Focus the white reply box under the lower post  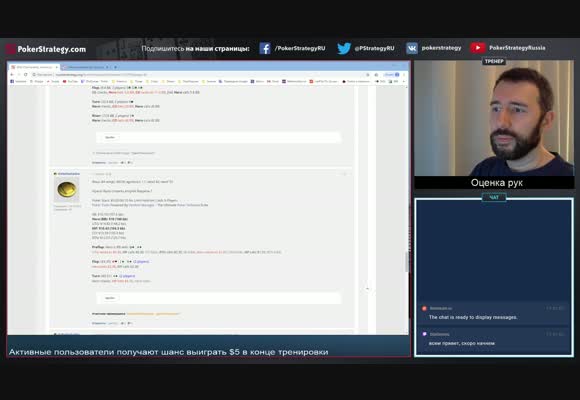pyautogui.click(x=218, y=298)
